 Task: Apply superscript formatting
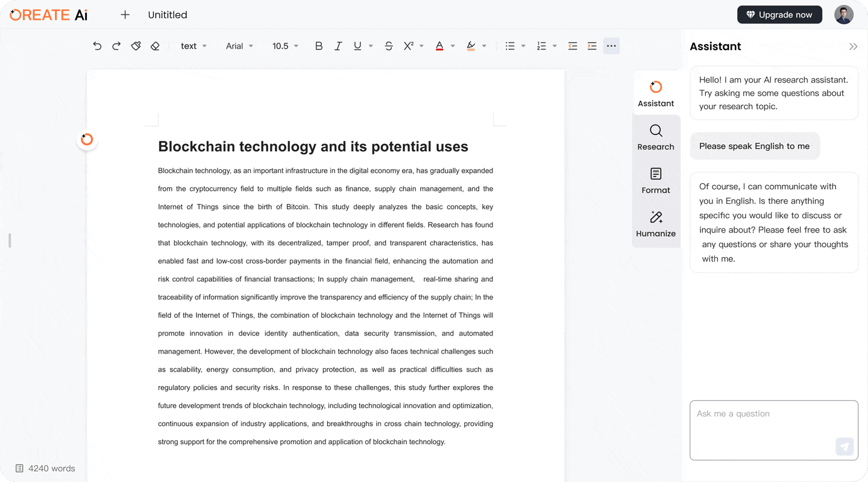pyautogui.click(x=408, y=46)
